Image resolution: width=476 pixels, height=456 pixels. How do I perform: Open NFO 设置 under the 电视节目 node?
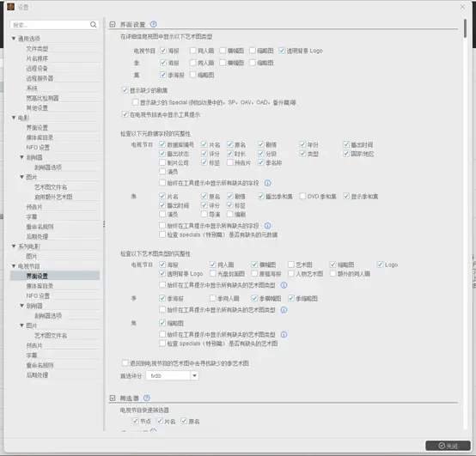[38, 295]
